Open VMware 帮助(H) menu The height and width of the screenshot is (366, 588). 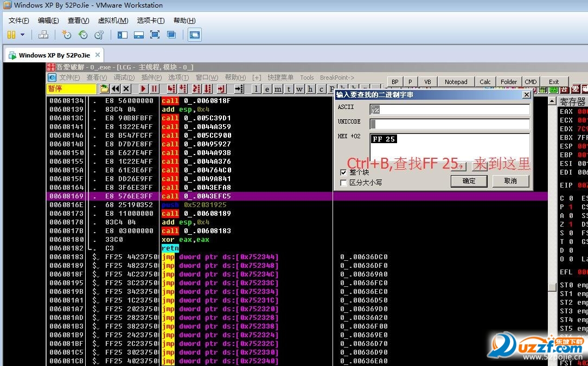pos(184,21)
